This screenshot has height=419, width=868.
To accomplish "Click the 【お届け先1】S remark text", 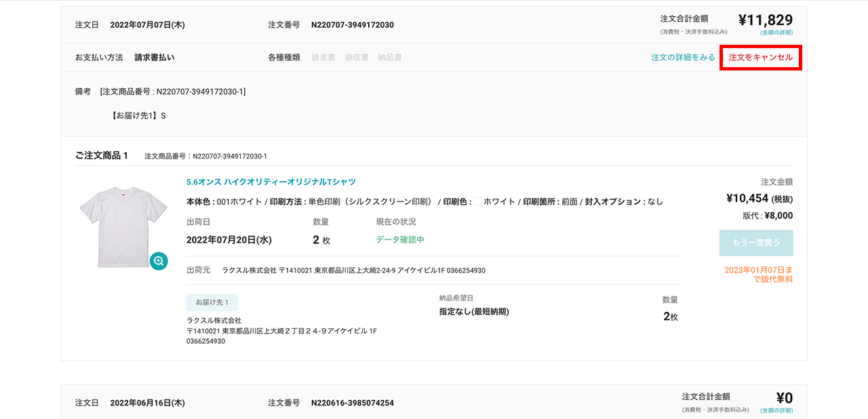I will click(139, 116).
